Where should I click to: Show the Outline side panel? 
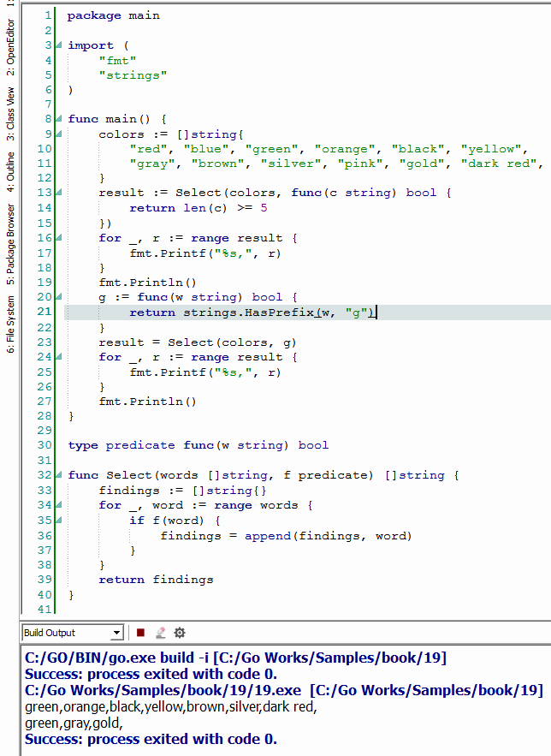[x=10, y=169]
